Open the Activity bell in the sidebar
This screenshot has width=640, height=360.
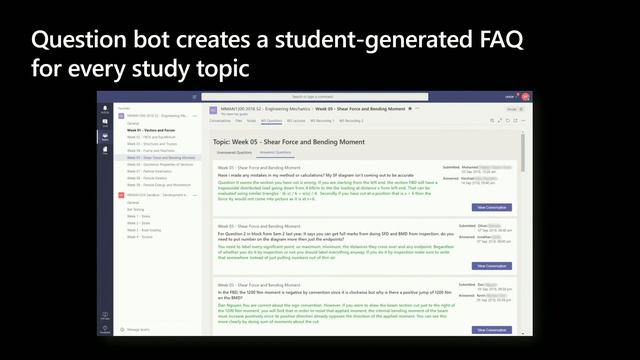click(105, 109)
